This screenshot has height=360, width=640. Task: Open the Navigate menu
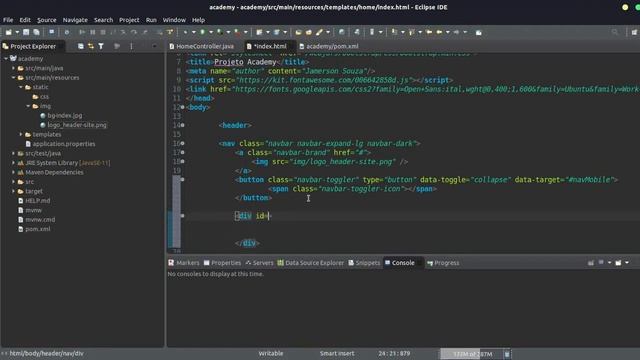coord(75,20)
